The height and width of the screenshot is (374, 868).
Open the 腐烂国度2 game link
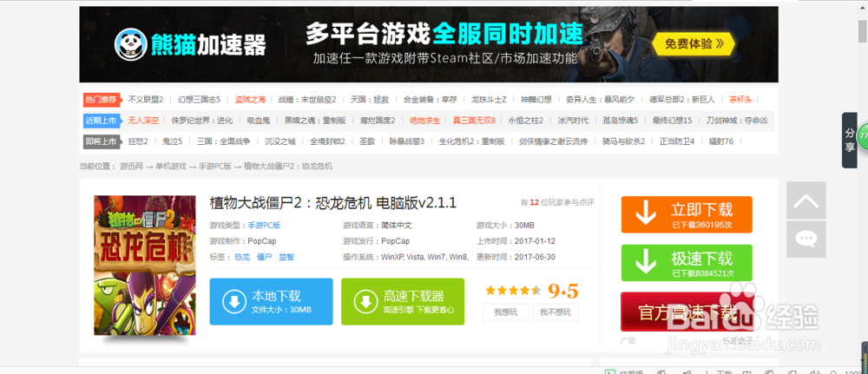pos(378,121)
